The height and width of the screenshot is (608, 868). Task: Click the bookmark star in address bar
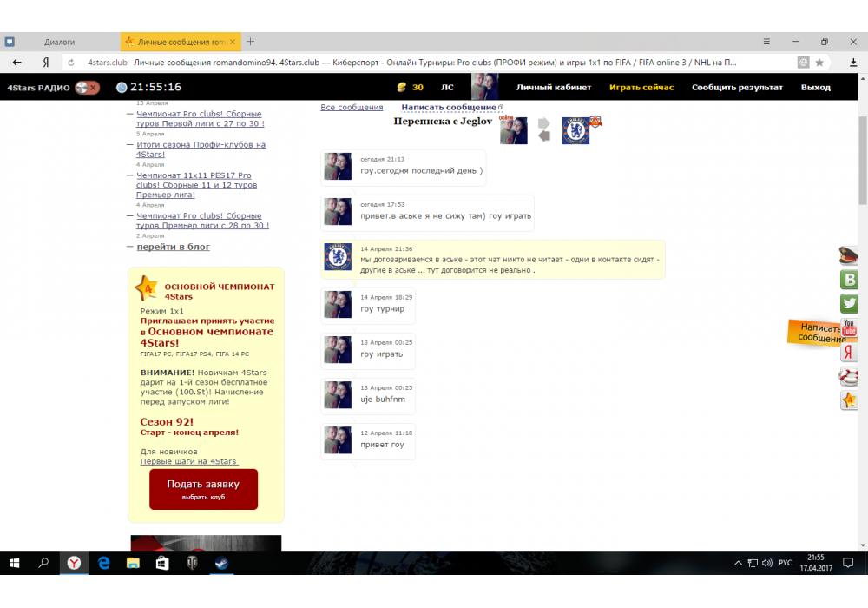(x=819, y=63)
